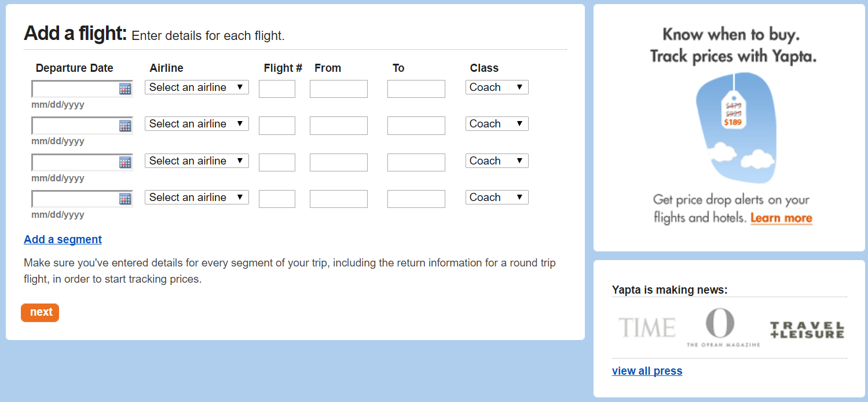Click the first row From field

(338, 89)
